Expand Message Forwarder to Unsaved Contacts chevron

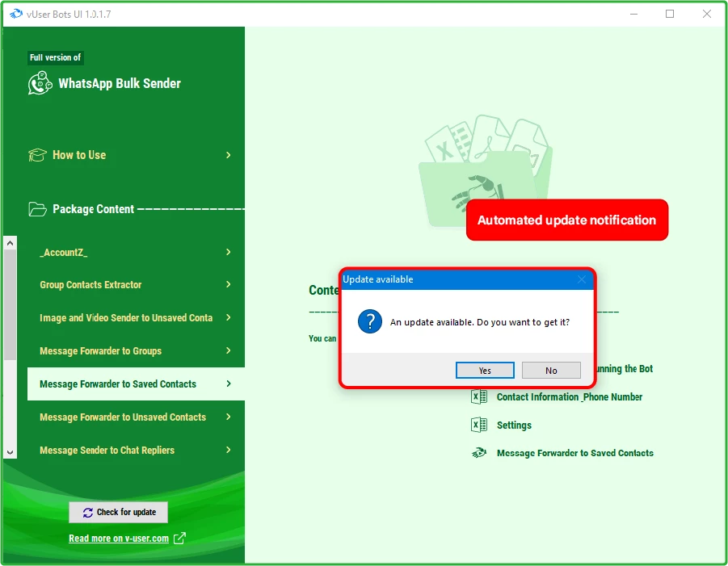click(x=229, y=417)
